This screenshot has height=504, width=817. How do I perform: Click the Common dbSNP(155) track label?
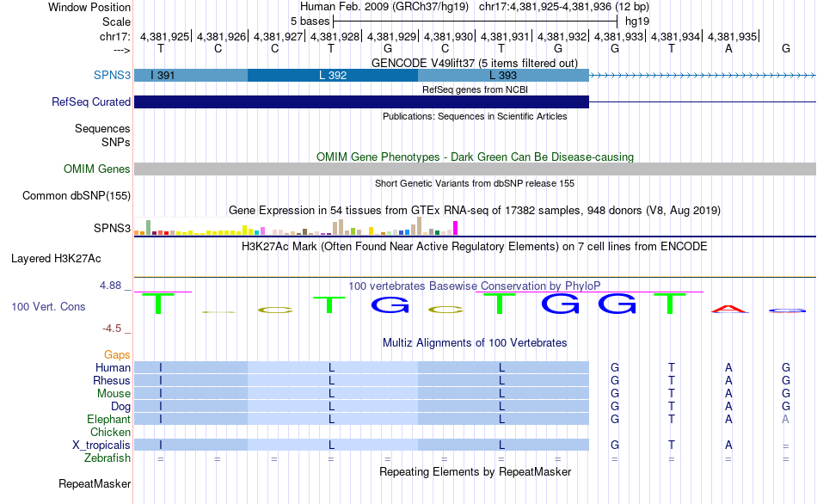click(x=77, y=195)
